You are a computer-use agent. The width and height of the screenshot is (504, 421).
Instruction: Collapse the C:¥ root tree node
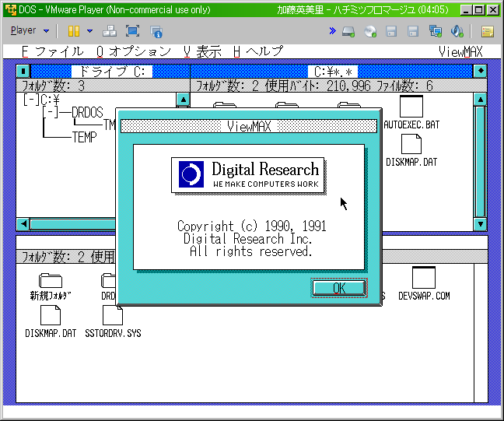31,100
